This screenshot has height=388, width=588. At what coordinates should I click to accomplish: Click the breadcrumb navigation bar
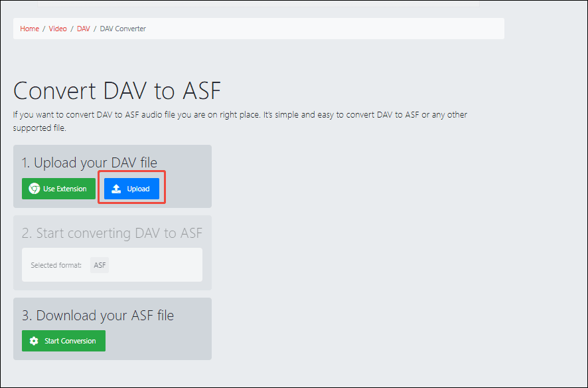point(259,29)
